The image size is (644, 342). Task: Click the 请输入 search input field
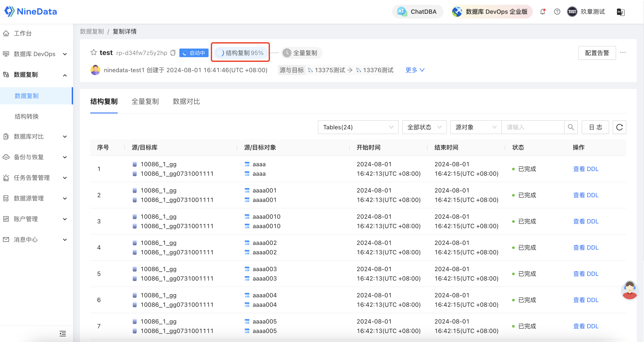click(533, 127)
